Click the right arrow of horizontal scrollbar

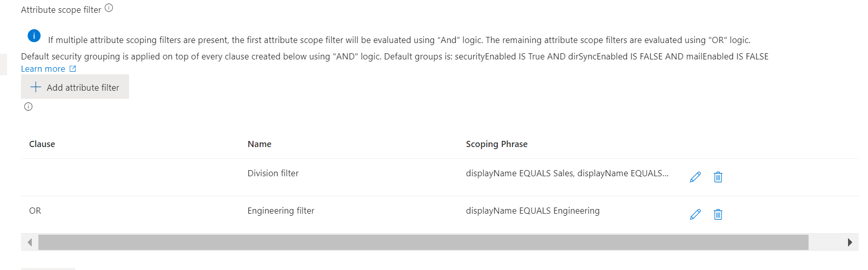850,242
